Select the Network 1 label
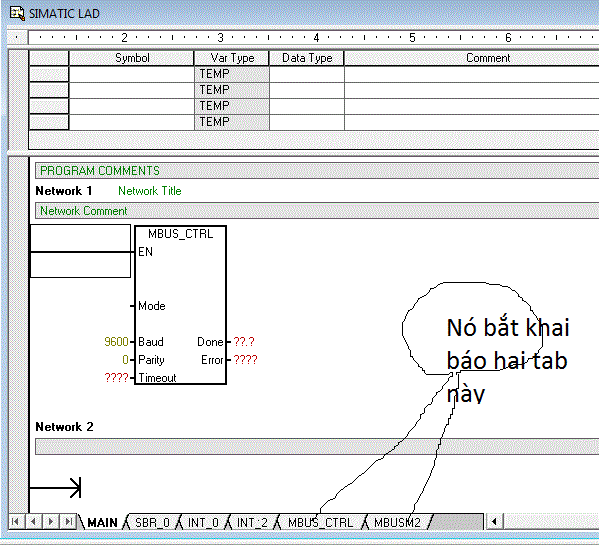This screenshot has height=545, width=599. click(x=64, y=191)
